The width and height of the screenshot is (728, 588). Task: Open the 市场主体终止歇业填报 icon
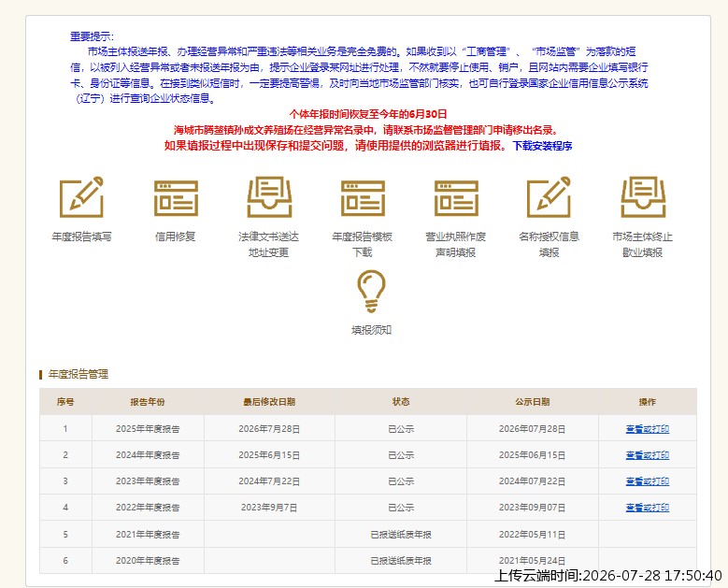click(x=643, y=197)
